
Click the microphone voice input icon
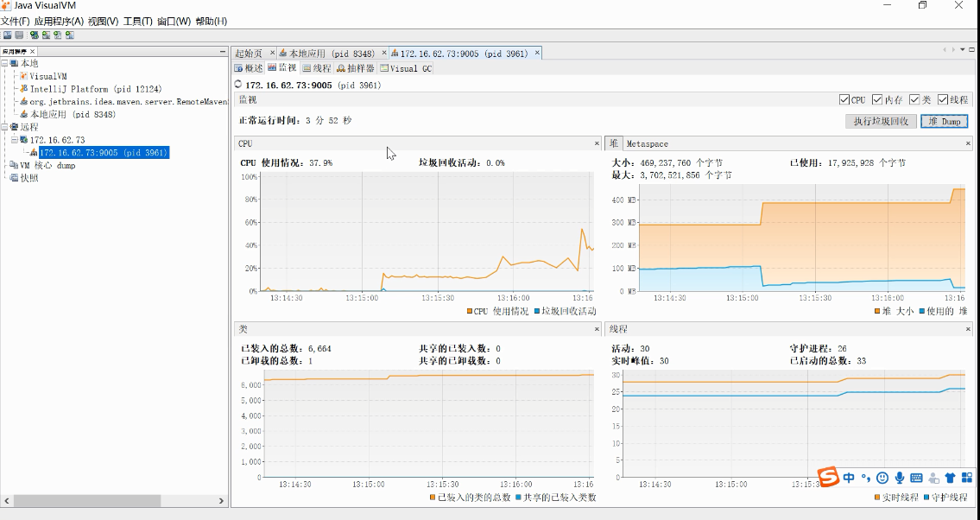[x=900, y=479]
